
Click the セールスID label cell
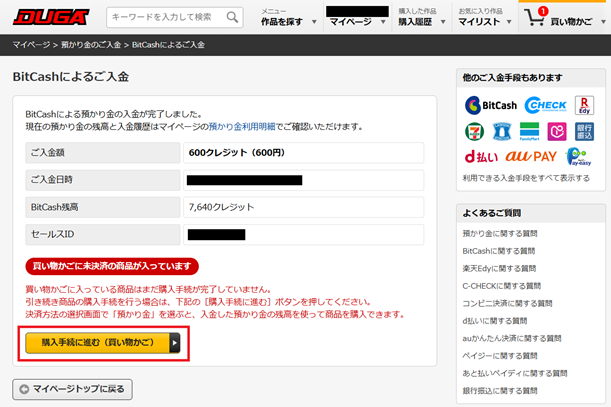[103, 234]
